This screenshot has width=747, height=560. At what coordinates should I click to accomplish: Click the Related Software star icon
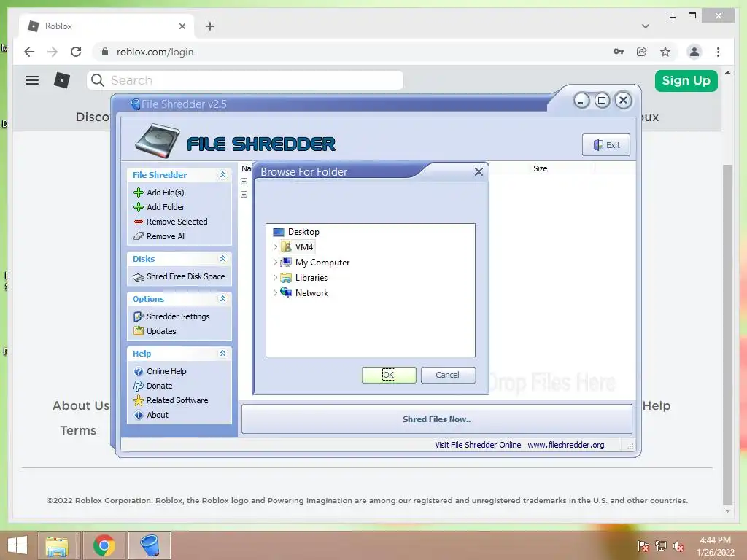[x=138, y=400]
